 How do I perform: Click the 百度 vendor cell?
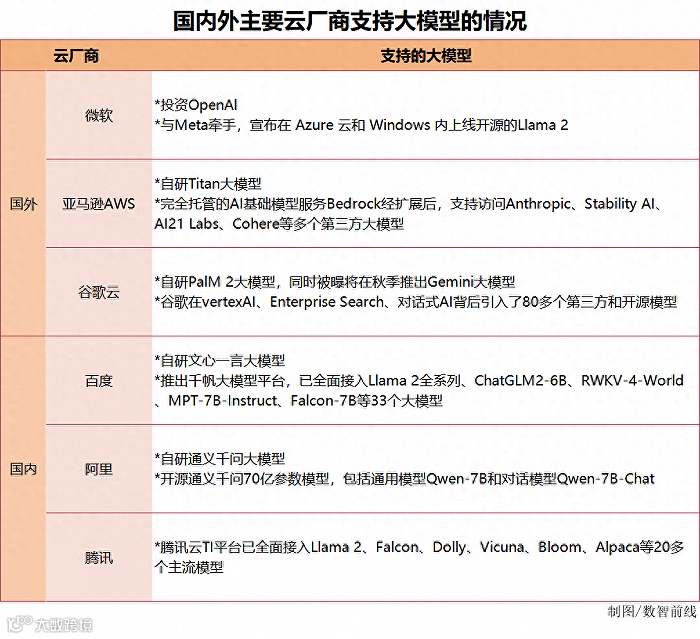point(99,380)
